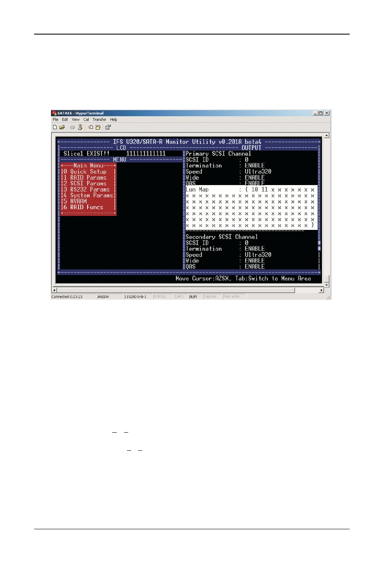Open the Call menu
The height and width of the screenshot is (563, 392).
point(86,120)
